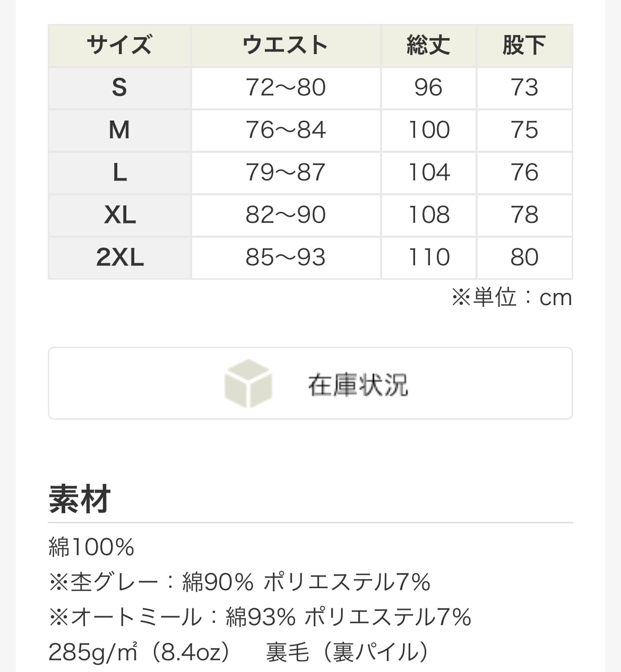This screenshot has width=621, height=672.
Task: Click the total length value 104
Action: (428, 173)
